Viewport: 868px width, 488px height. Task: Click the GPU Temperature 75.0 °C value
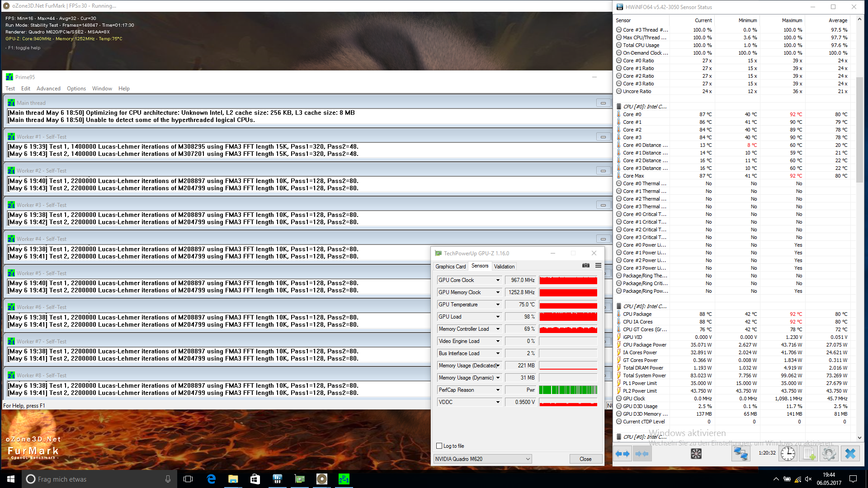[x=521, y=305]
